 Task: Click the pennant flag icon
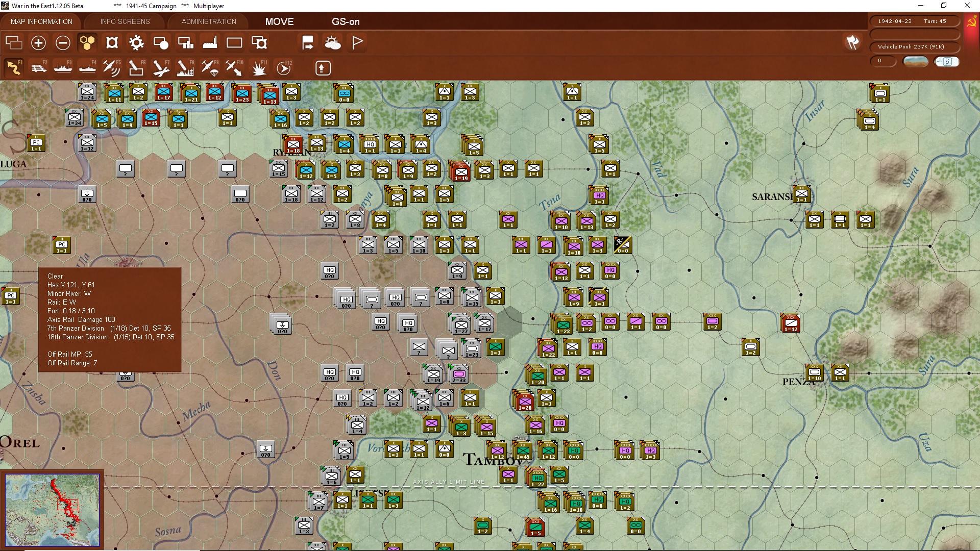coord(357,43)
